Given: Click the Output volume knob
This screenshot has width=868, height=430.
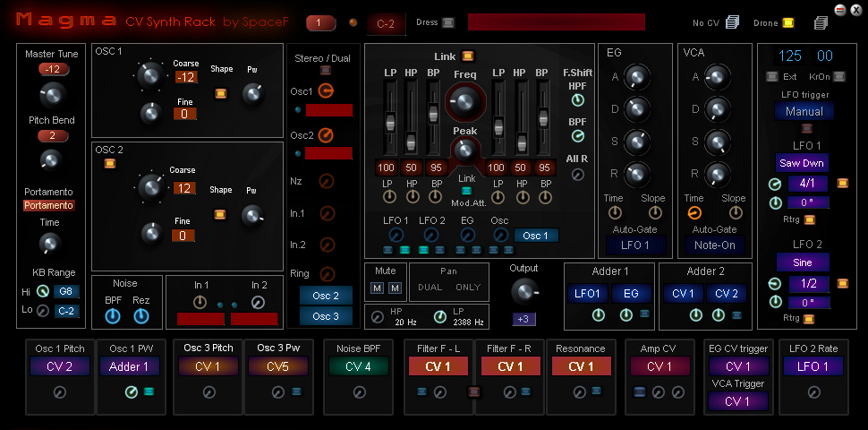Looking at the screenshot, I should 524,290.
